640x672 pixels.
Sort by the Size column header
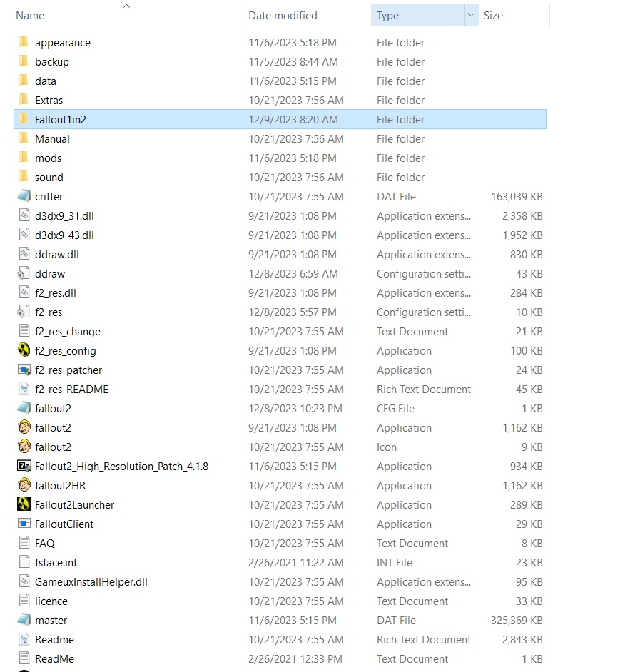click(494, 16)
